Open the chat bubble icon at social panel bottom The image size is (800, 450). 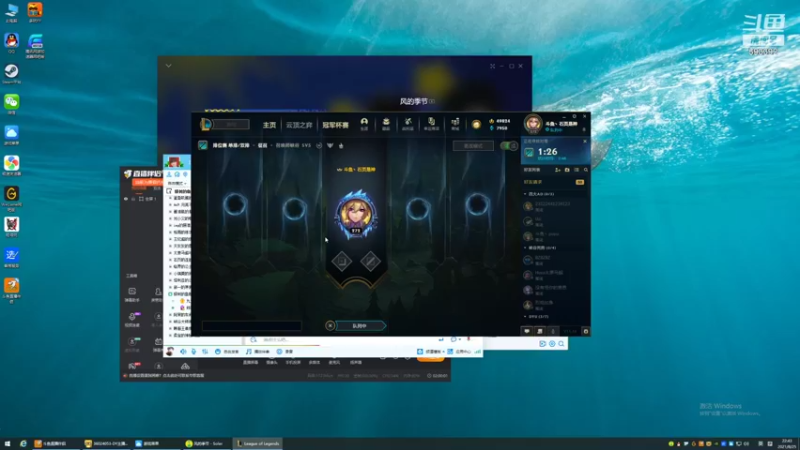527,331
